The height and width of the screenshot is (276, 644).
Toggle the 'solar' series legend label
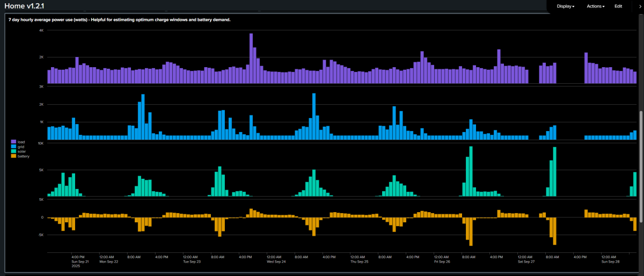click(x=22, y=151)
